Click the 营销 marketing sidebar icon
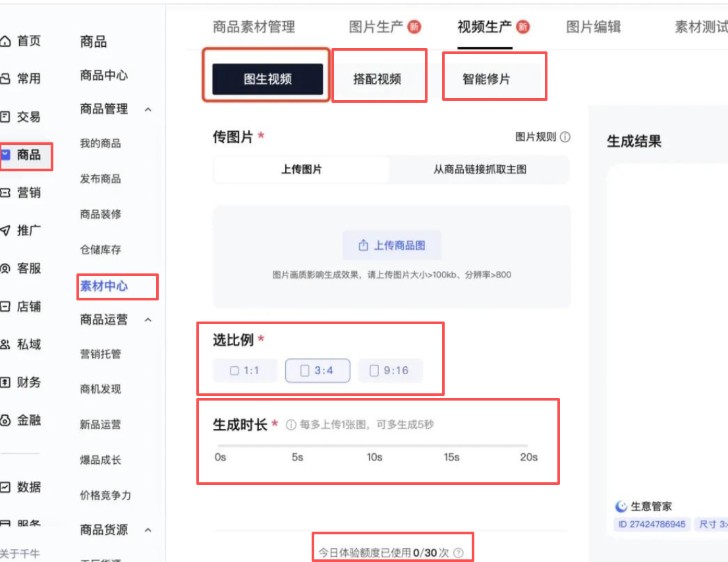 [6, 193]
